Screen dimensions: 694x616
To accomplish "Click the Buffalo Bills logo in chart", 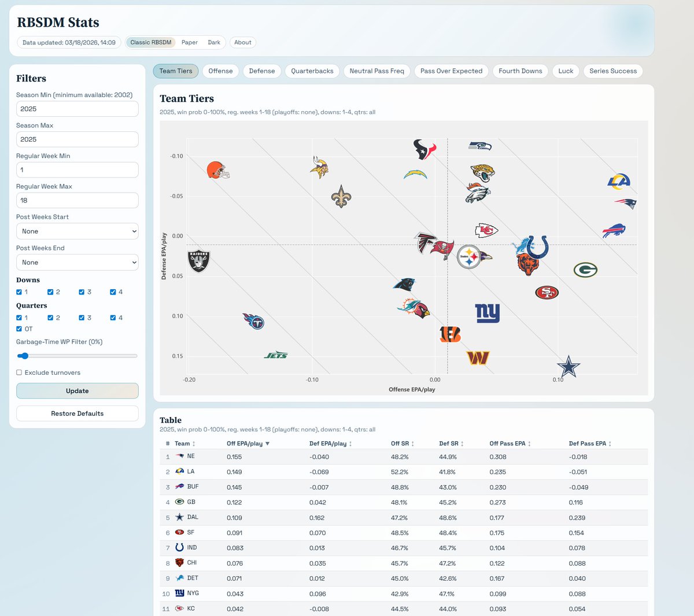I will [x=614, y=230].
